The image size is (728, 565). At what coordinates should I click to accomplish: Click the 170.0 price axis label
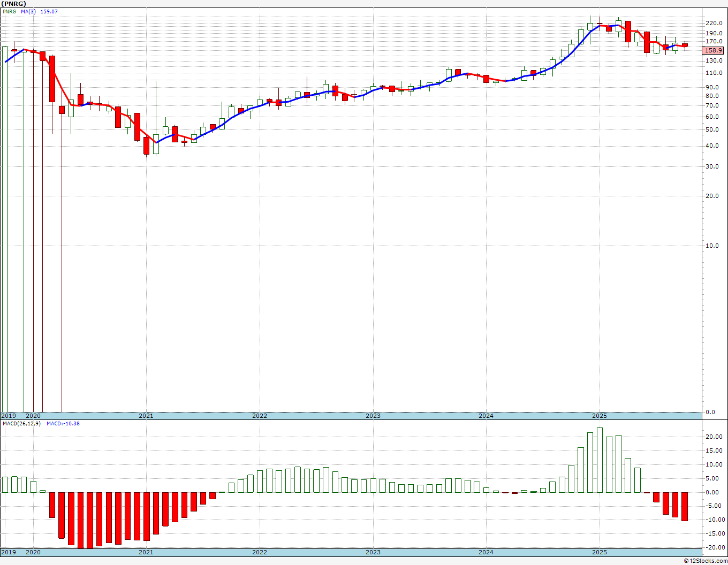(714, 41)
